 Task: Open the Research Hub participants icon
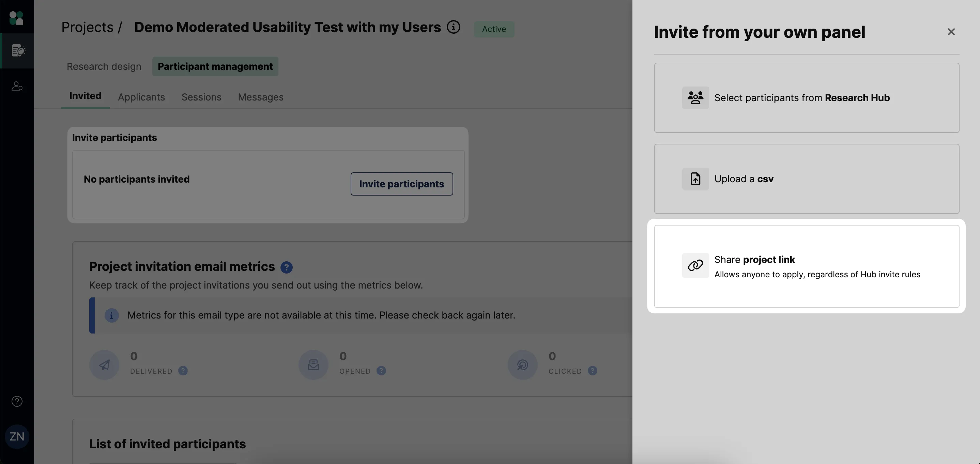[695, 98]
